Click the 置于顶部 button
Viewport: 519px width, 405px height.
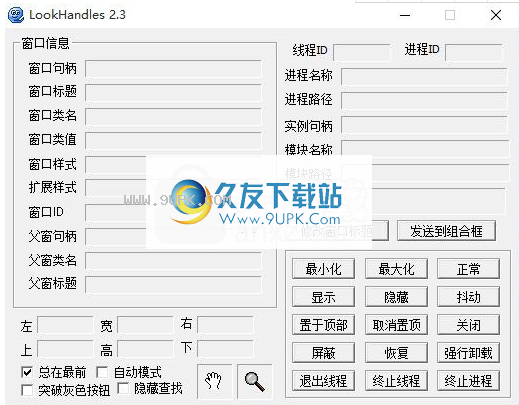point(323,325)
